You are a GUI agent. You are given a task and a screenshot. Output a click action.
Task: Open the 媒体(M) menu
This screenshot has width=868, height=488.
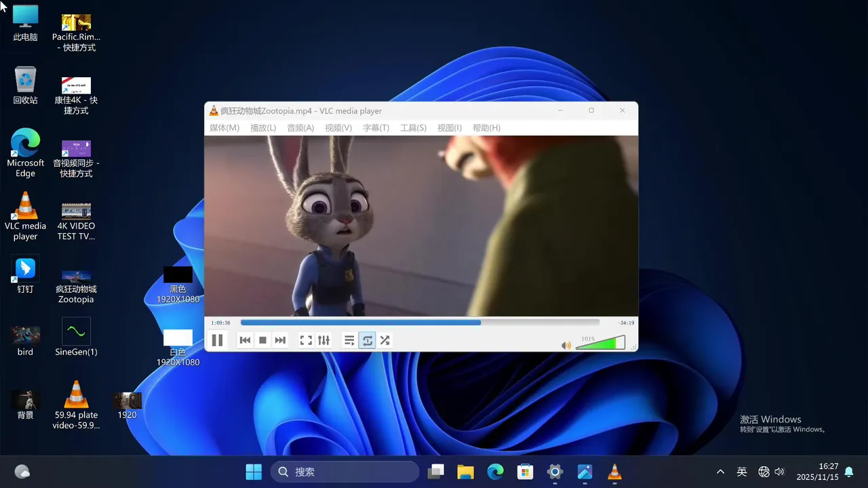(x=224, y=128)
